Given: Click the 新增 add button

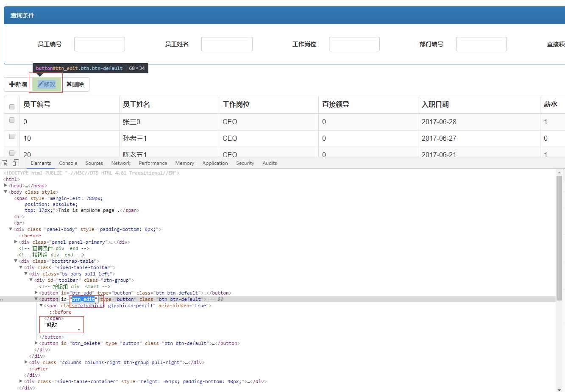Looking at the screenshot, I should [x=18, y=84].
